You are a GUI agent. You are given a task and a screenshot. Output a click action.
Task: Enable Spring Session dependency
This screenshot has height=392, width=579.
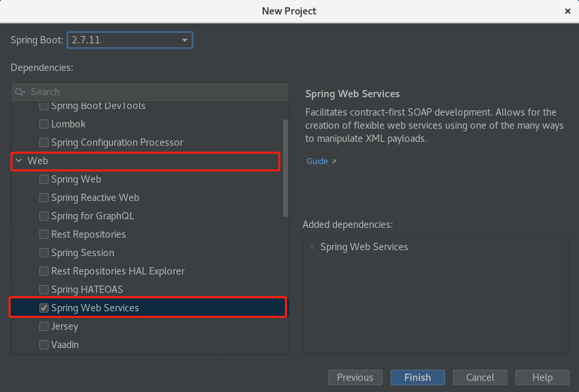tap(44, 253)
